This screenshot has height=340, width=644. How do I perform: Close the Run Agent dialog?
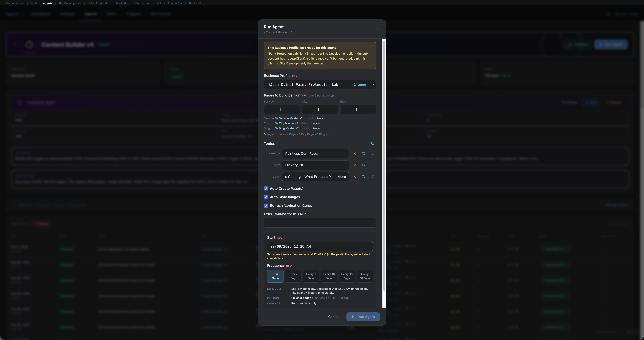377,29
